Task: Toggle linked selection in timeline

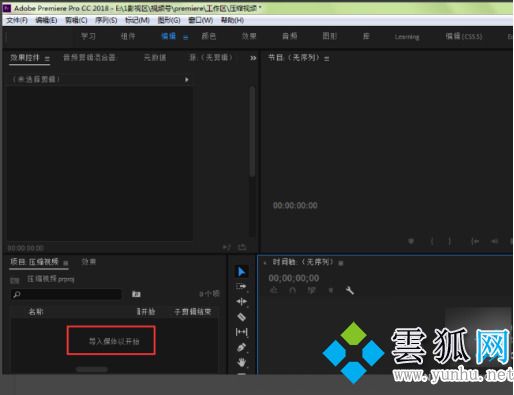Action: [311, 290]
